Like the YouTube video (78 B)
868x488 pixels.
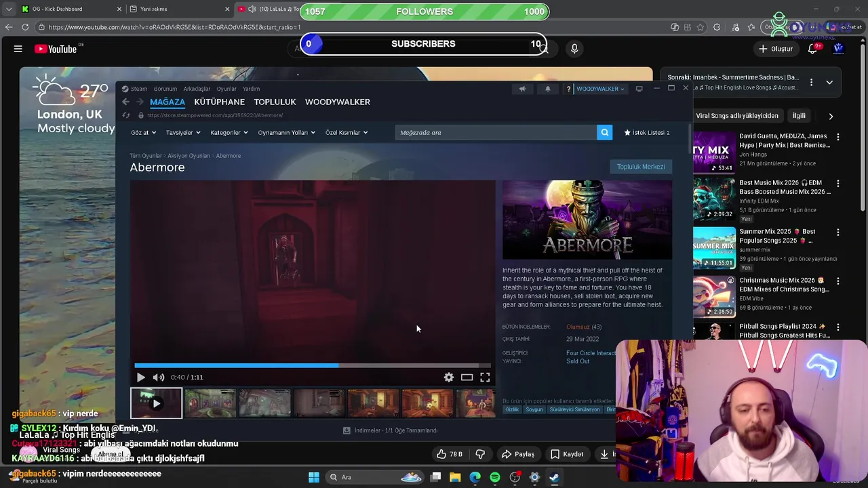click(450, 454)
